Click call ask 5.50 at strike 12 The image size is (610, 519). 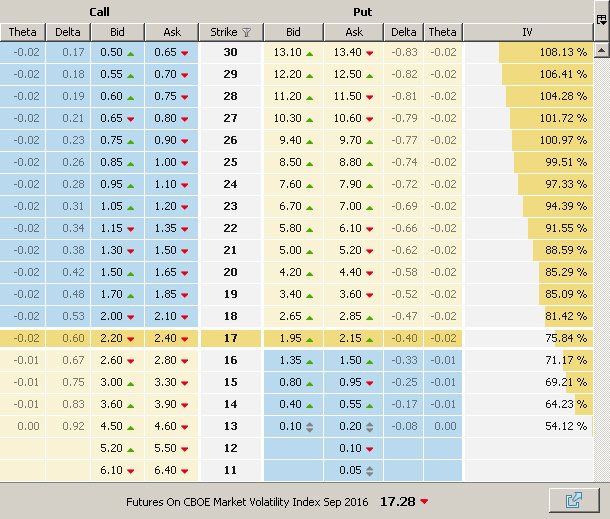tap(171, 448)
